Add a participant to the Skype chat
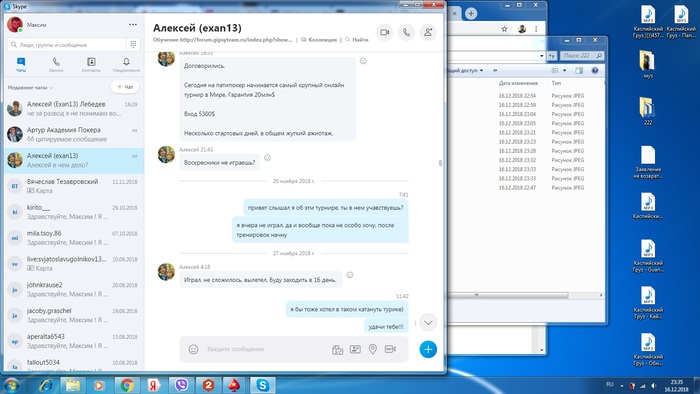700x394 pixels. [x=428, y=33]
